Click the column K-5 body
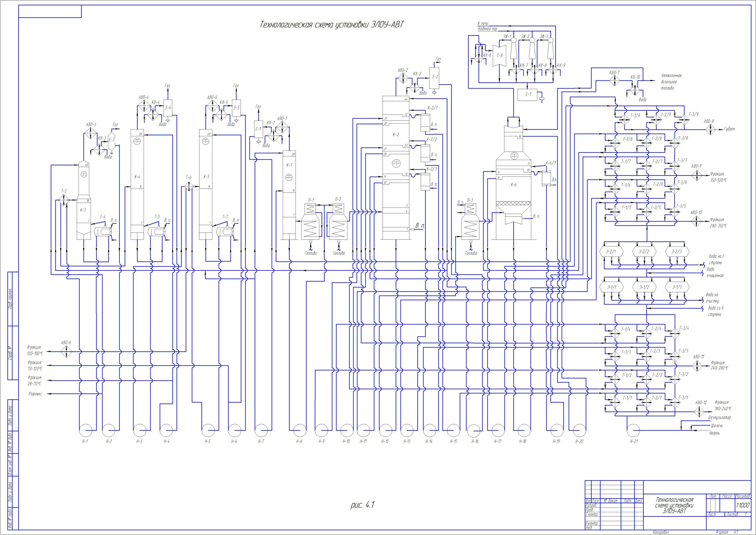This screenshot has height=535, width=756. coord(206,184)
